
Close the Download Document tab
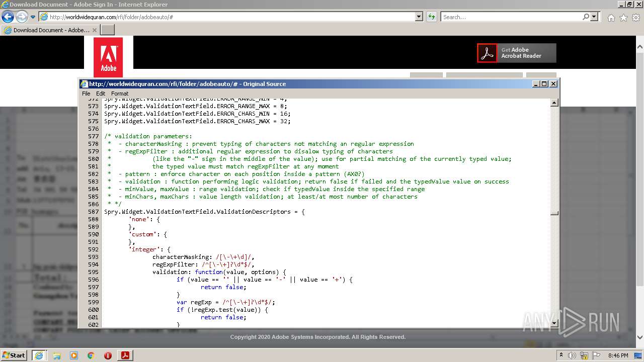[x=94, y=30]
